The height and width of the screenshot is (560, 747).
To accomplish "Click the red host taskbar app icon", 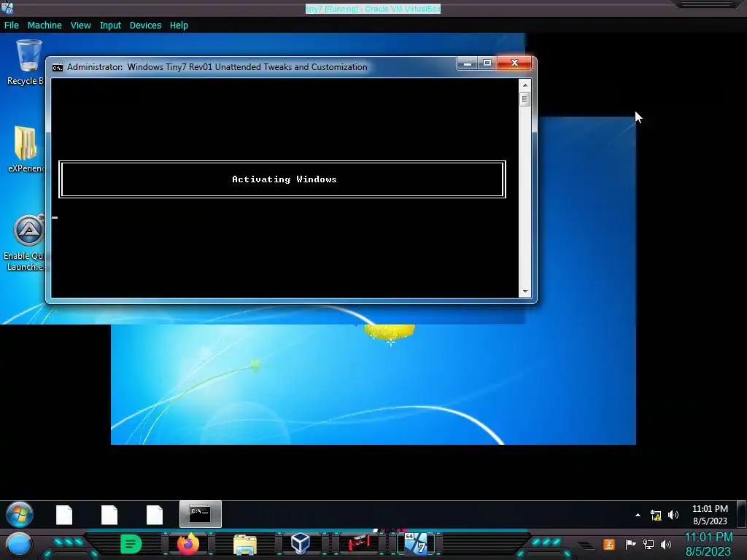I will [x=359, y=543].
